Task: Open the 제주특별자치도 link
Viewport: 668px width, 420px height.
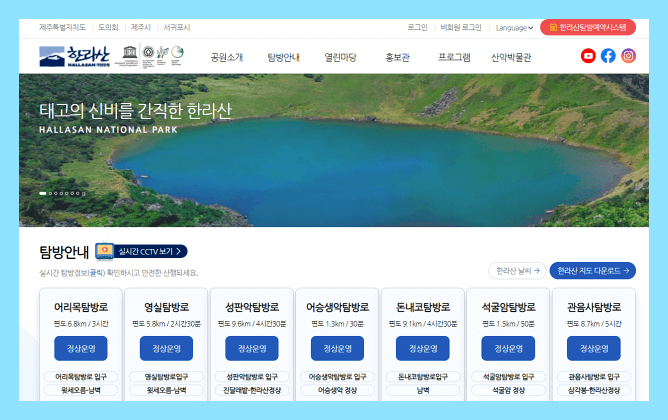Action: [x=63, y=27]
